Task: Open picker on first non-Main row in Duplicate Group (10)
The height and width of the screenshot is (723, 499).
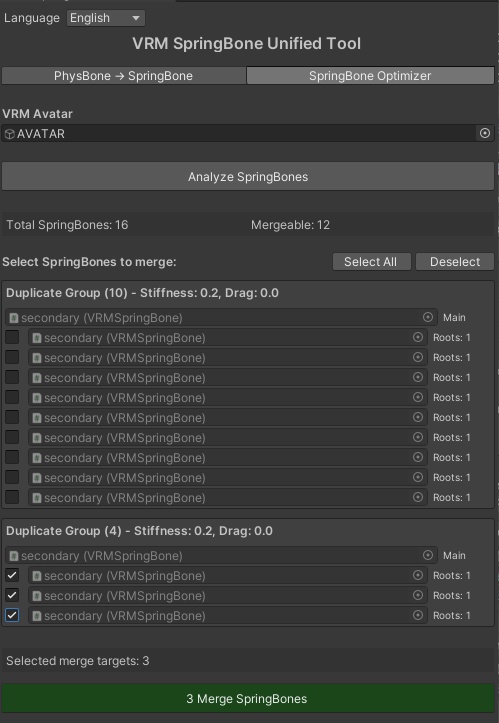Action: (x=418, y=337)
